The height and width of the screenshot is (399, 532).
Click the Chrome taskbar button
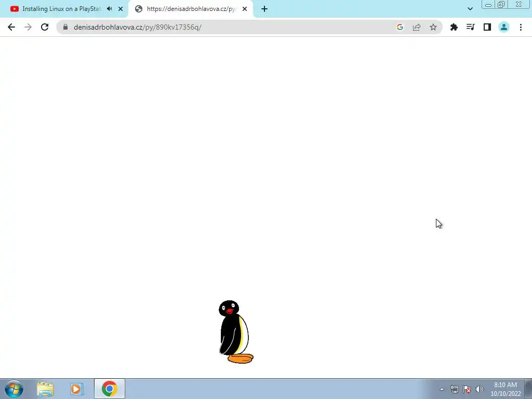point(109,389)
